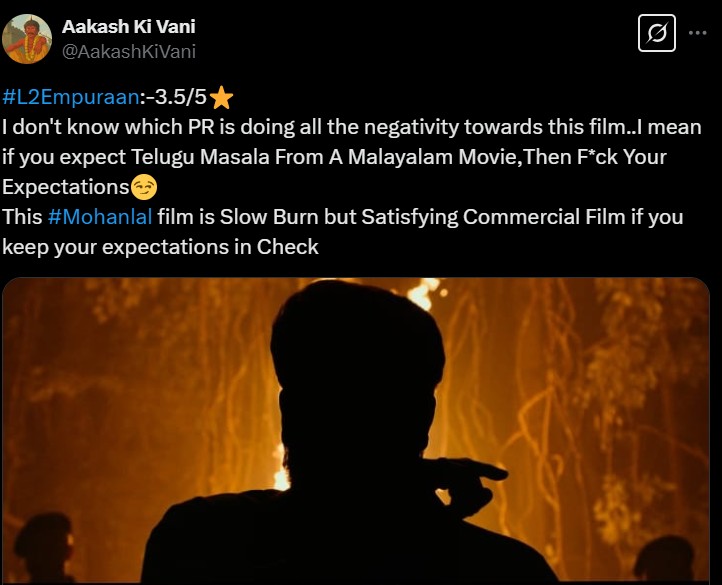Follow the #L2Empuraan hashtag link
This screenshot has height=585, width=722.
[x=70, y=97]
